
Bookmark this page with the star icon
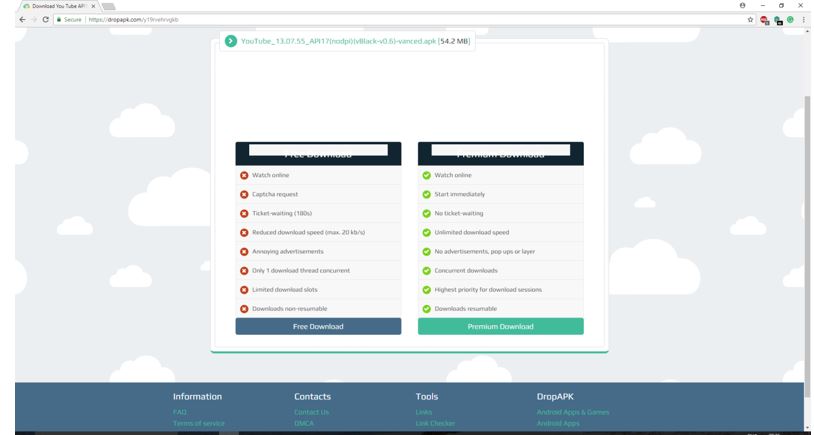[750, 19]
